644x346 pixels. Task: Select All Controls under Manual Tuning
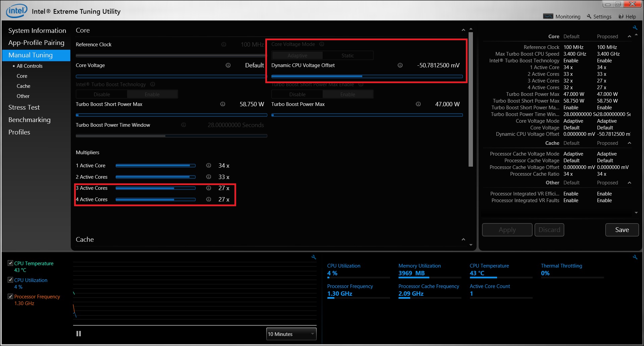[30, 66]
